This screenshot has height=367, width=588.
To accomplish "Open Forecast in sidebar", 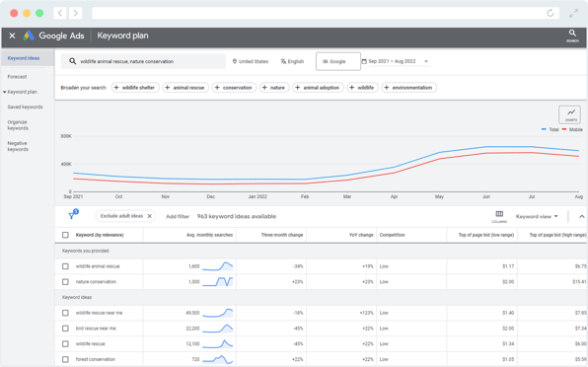I will pos(17,77).
